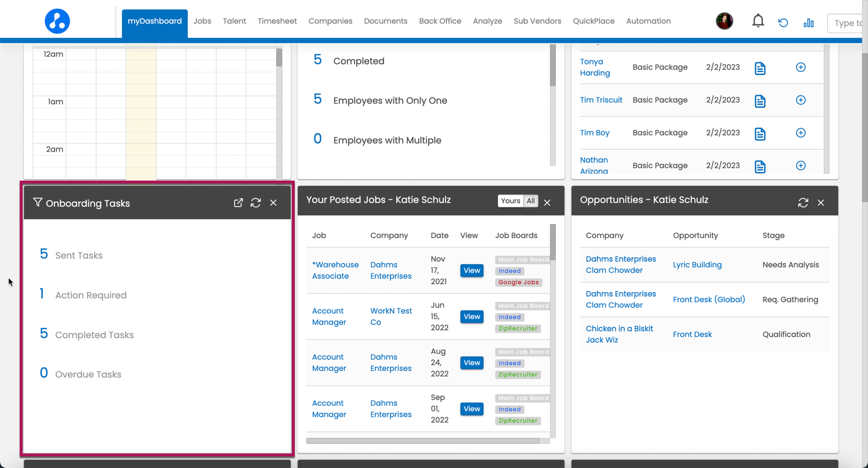
Task: Open the Jobs tab
Action: coord(202,21)
